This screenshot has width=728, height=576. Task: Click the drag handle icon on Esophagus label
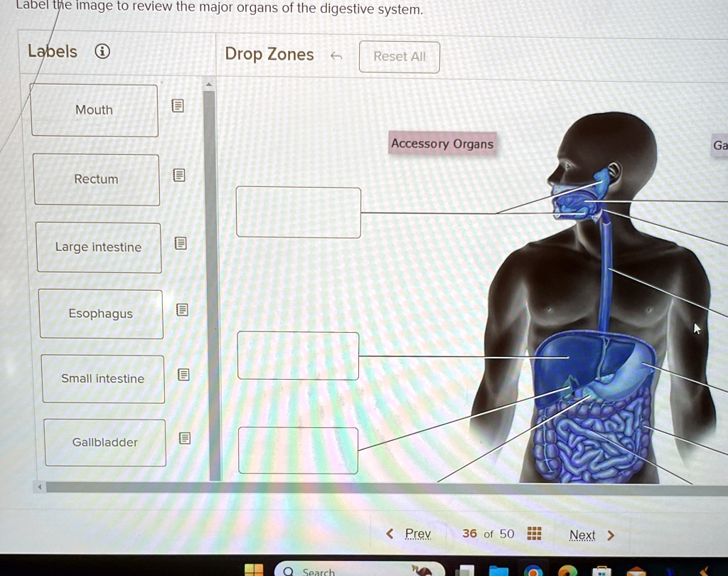click(183, 309)
